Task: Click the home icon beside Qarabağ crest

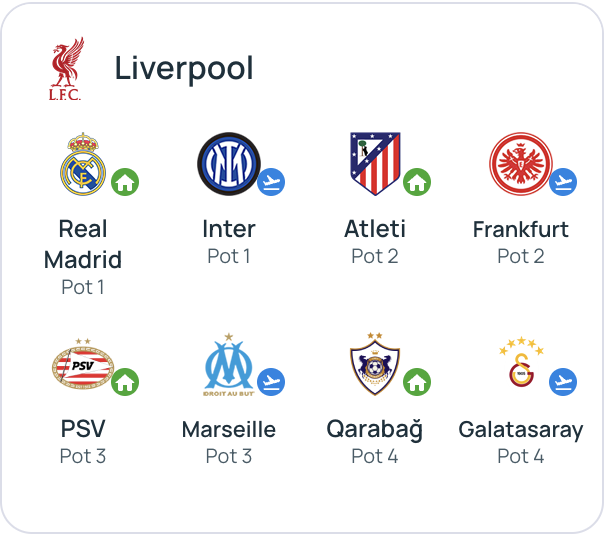Action: (x=417, y=382)
